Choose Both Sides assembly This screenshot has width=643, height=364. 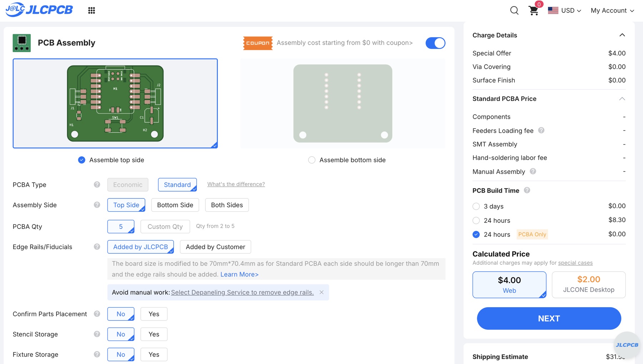[x=227, y=205]
